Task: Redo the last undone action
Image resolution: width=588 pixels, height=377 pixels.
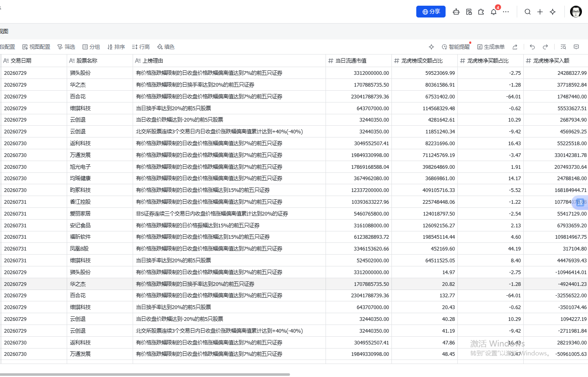Action: pos(545,47)
